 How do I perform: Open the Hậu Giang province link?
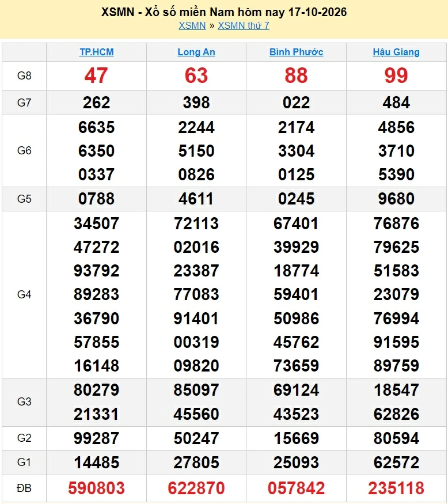396,52
